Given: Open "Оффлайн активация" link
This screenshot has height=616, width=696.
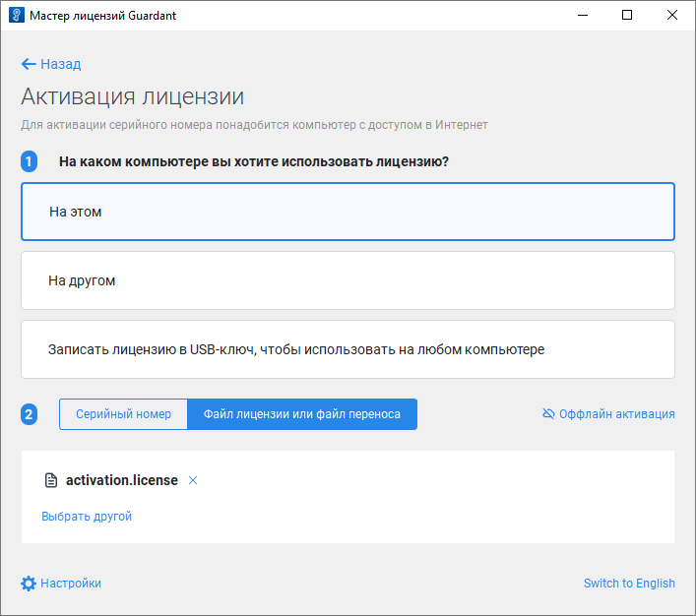Looking at the screenshot, I should [616, 414].
